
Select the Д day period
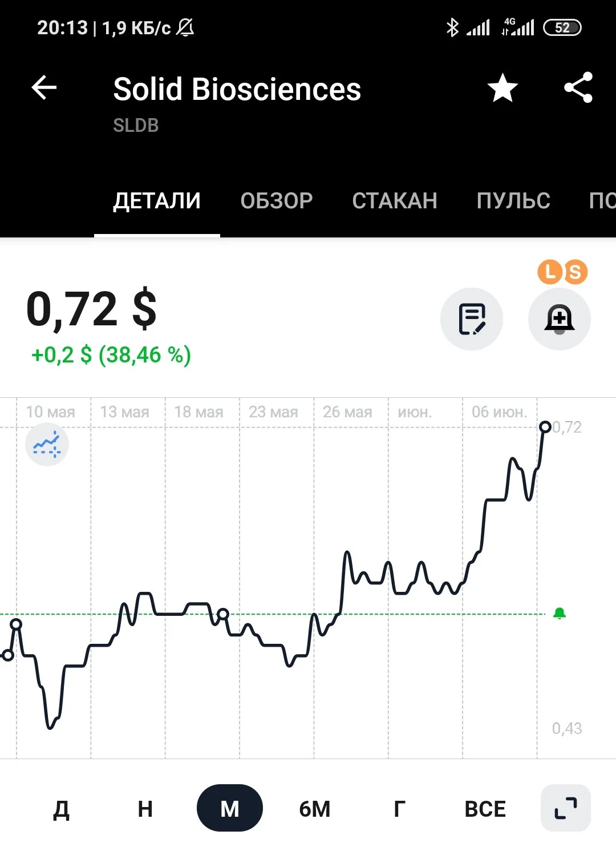point(61,809)
